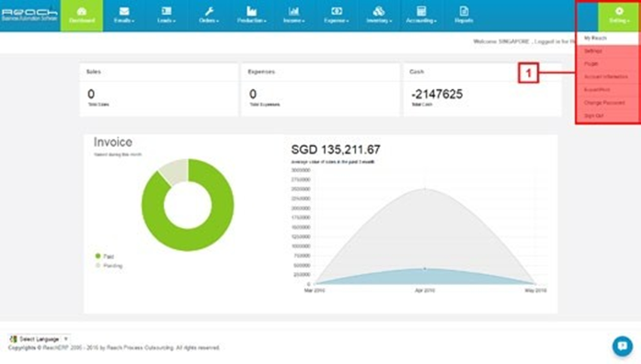Viewport: 641px width, 364px height.
Task: Click the Inventory boxes icon
Action: [379, 11]
